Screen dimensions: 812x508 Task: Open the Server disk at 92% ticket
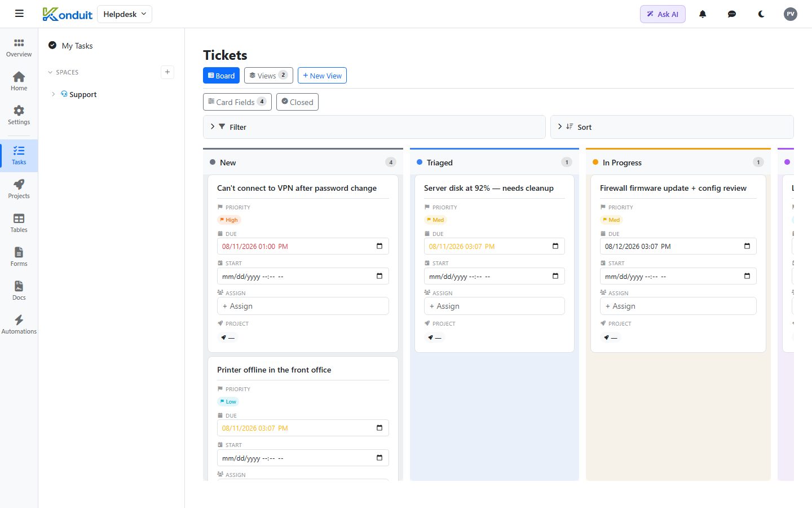(x=489, y=188)
